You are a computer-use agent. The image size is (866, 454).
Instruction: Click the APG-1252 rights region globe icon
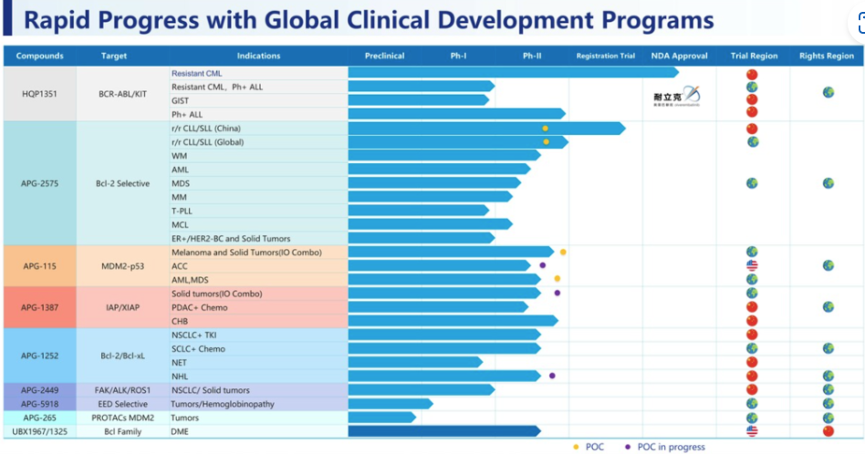(827, 348)
